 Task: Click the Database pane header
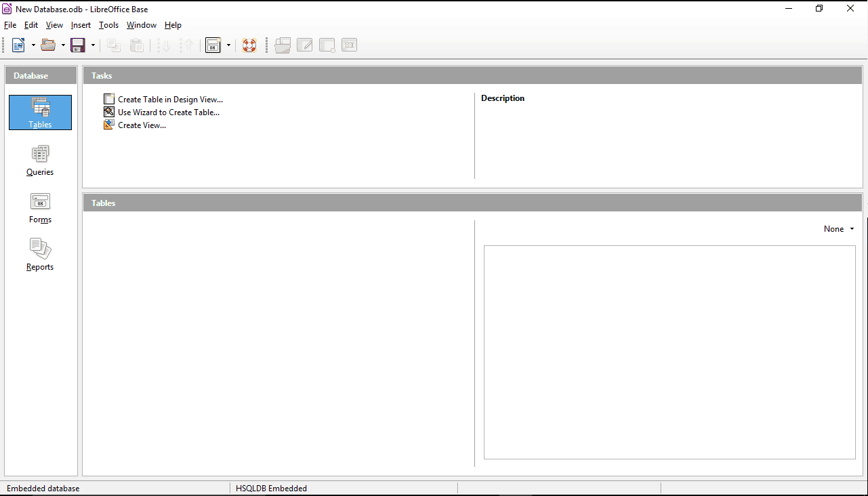(x=41, y=76)
